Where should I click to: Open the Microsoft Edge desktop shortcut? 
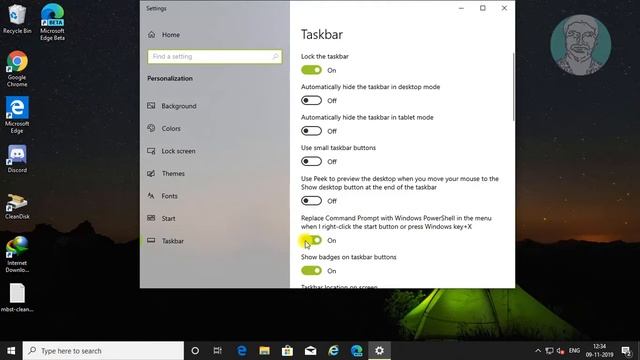tap(17, 115)
